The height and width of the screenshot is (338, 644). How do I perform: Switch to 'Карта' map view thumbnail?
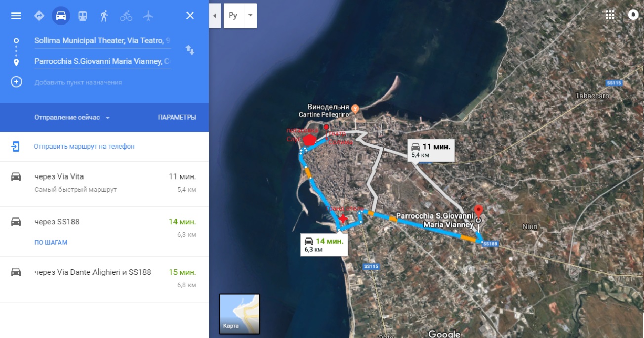click(x=240, y=314)
